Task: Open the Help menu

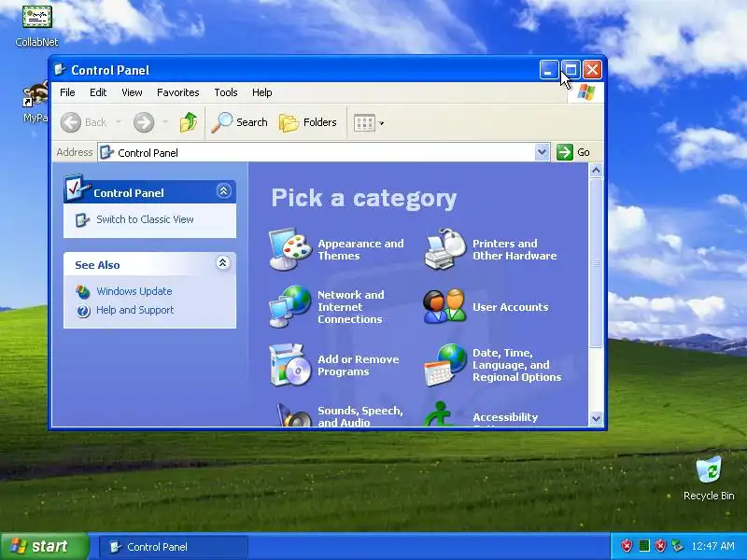Action: (262, 92)
